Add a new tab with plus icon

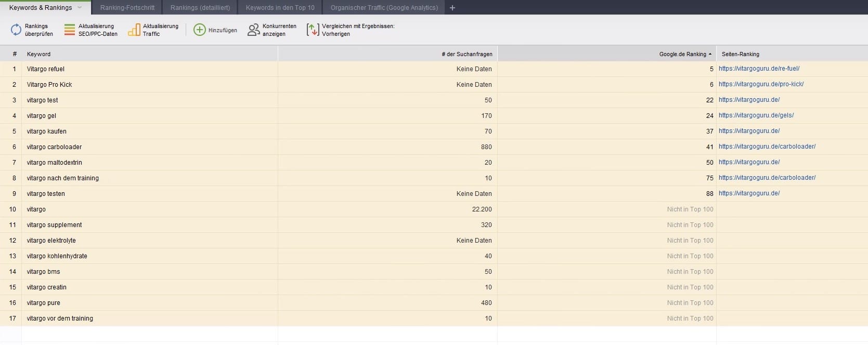452,8
